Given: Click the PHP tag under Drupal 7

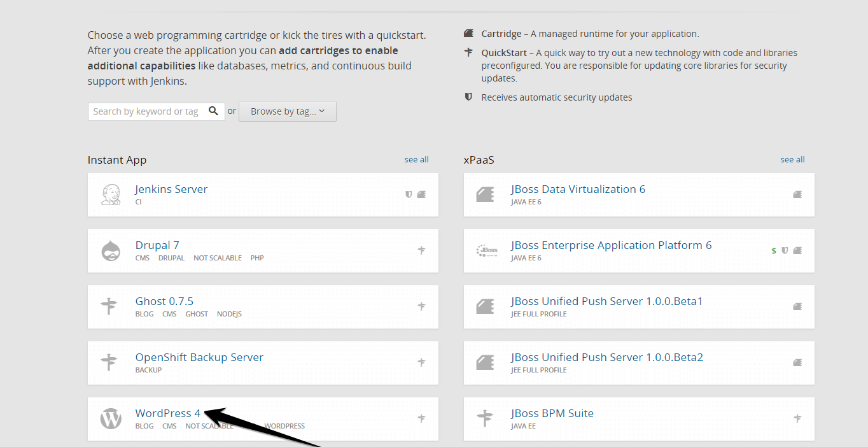Looking at the screenshot, I should (257, 258).
